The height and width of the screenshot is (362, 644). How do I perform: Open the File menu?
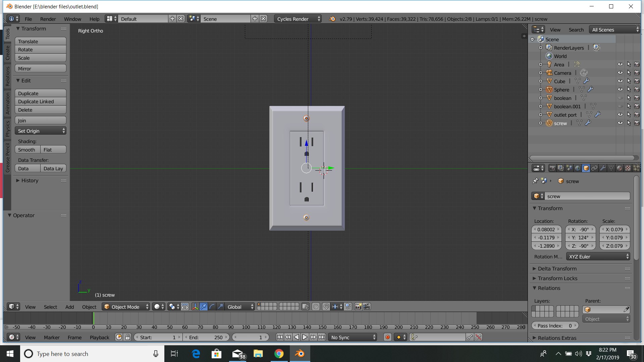coord(29,19)
